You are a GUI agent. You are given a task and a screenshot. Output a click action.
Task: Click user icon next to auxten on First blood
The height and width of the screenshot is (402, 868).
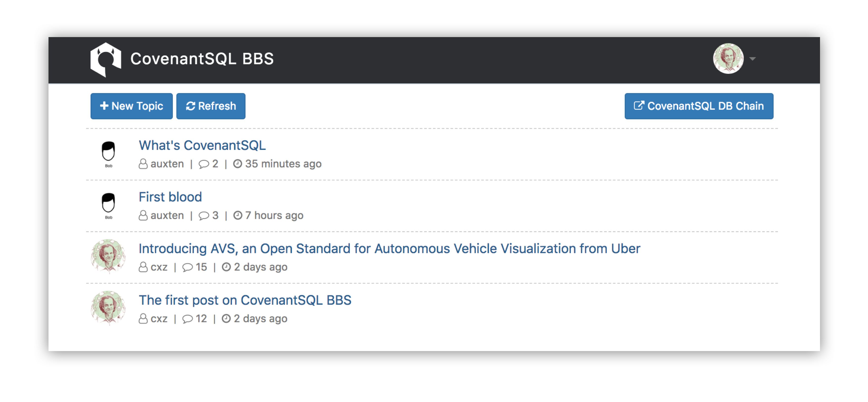pos(143,216)
